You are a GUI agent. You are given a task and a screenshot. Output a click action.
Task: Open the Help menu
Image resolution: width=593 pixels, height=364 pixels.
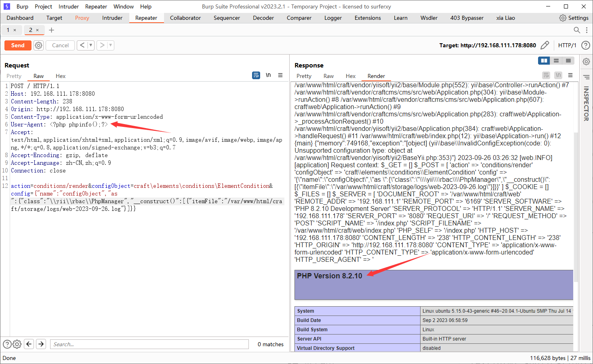click(x=146, y=6)
